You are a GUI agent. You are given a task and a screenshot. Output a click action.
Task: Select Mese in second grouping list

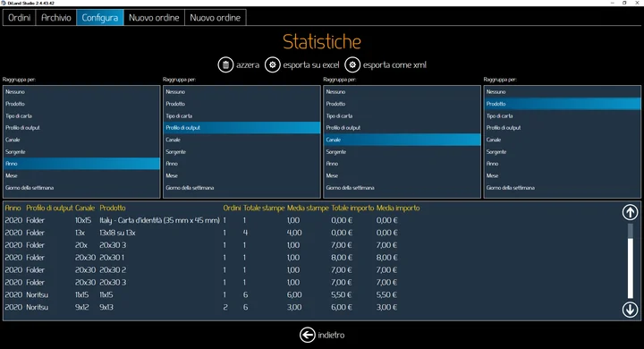click(241, 175)
